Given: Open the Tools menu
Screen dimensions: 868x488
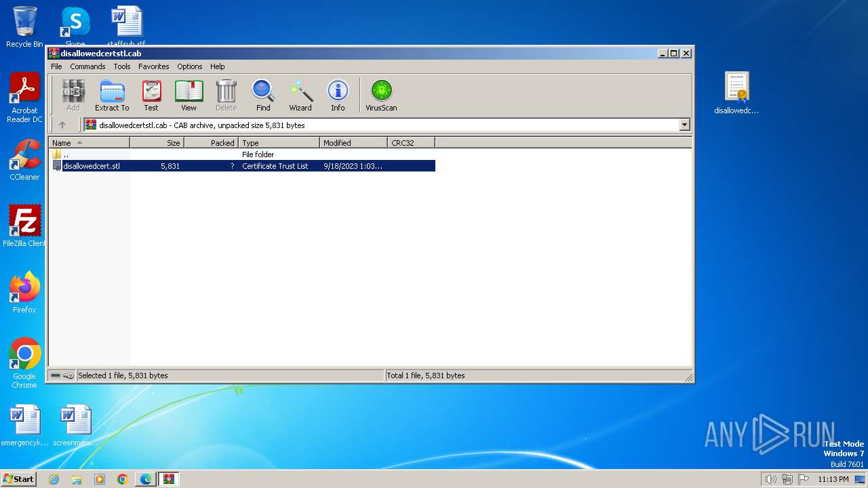Looking at the screenshot, I should pos(122,66).
